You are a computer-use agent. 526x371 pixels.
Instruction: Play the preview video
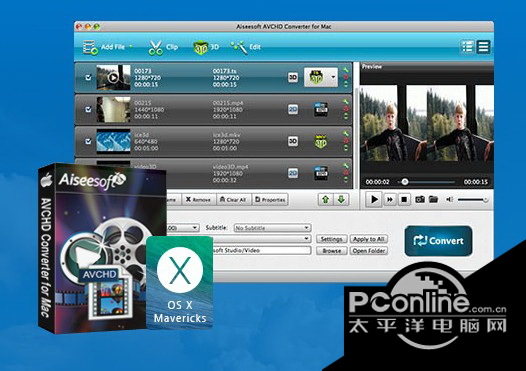[374, 200]
